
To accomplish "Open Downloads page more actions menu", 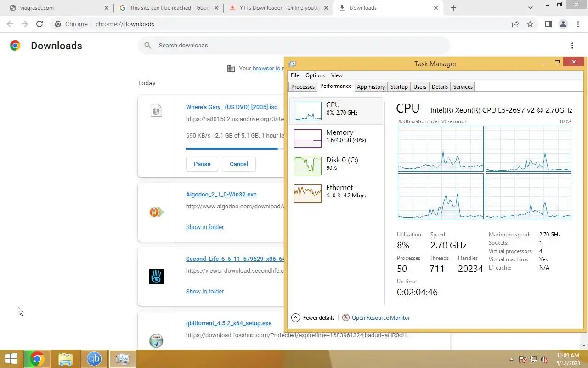I will (572, 46).
